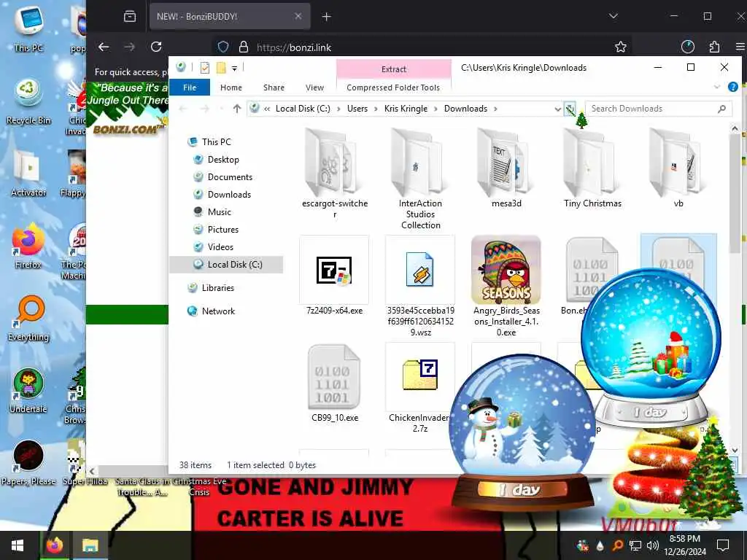Click the Properties quick access toolbar icon

click(205, 68)
